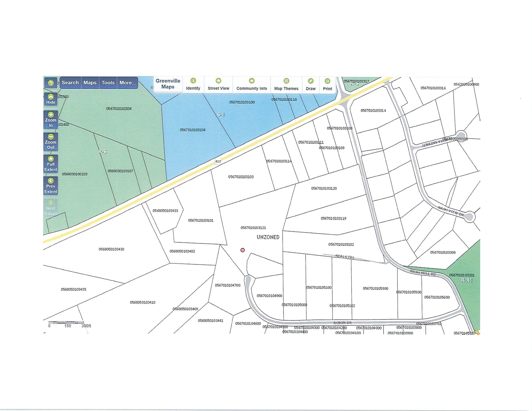The width and height of the screenshot is (532, 411).
Task: Click the UNZONED zoning label
Action: point(268,237)
